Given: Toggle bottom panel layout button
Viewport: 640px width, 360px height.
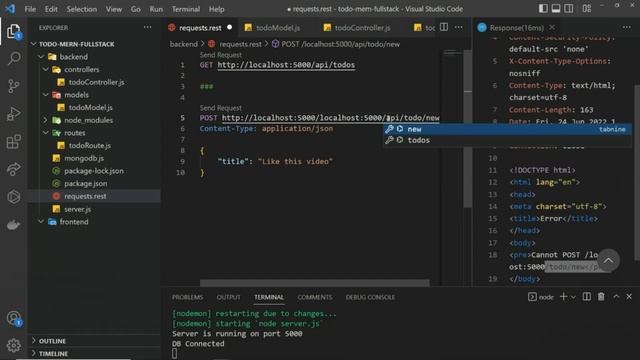Looking at the screenshot, I should (x=556, y=9).
